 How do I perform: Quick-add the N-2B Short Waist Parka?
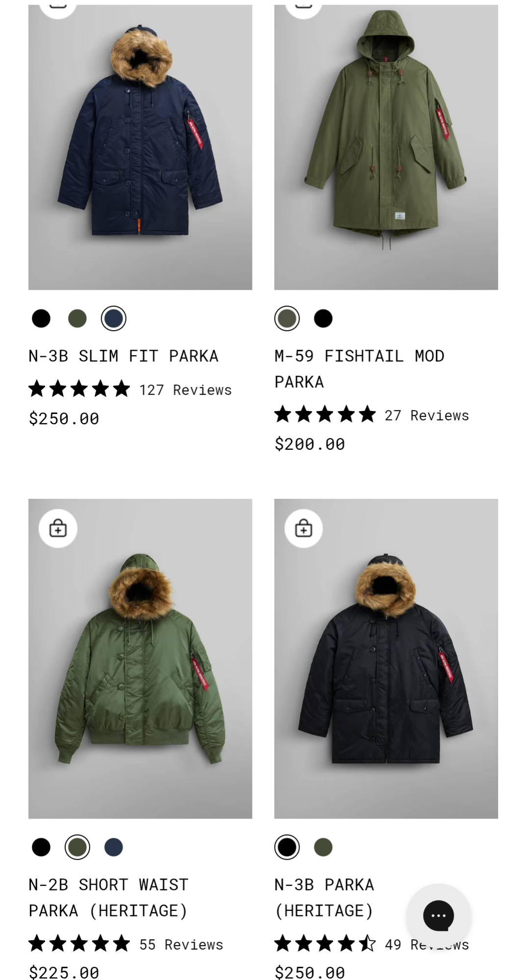(58, 529)
